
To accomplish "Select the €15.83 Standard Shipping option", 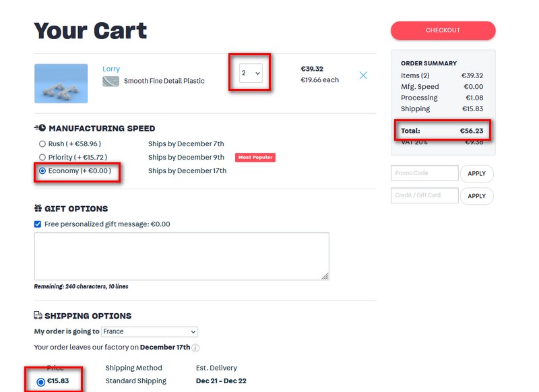I will tap(40, 382).
